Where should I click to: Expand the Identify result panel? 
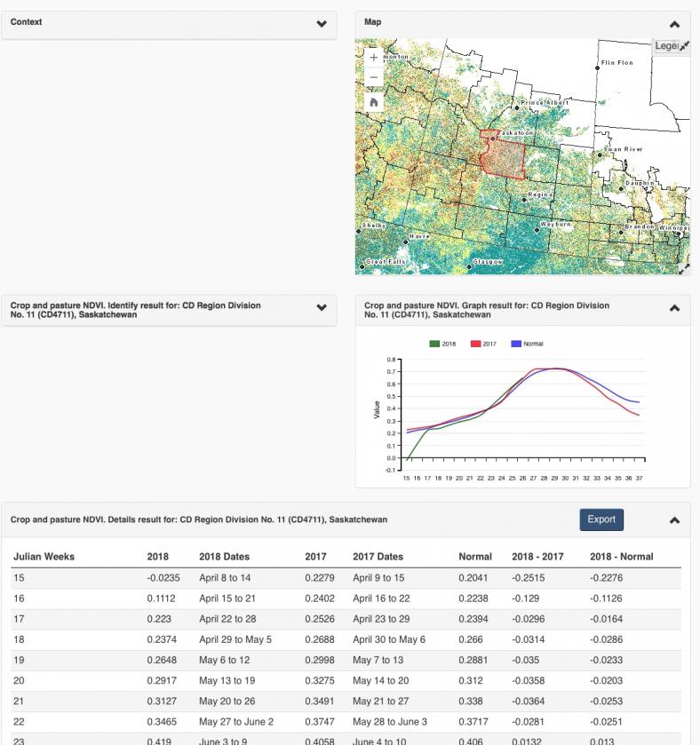click(x=321, y=308)
